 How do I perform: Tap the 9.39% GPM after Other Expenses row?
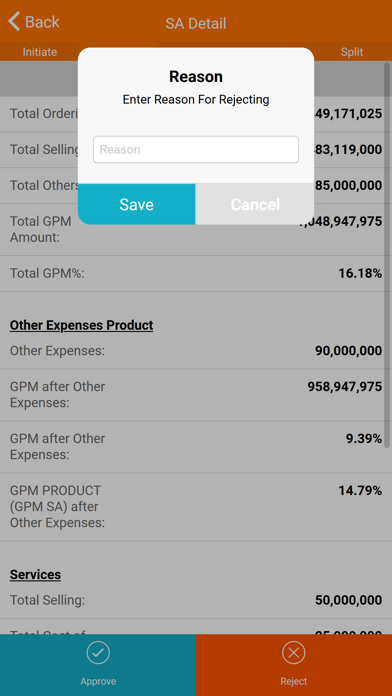(x=196, y=447)
